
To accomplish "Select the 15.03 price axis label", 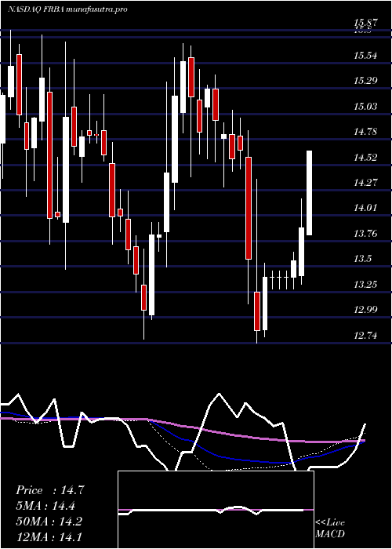I will point(365,106).
